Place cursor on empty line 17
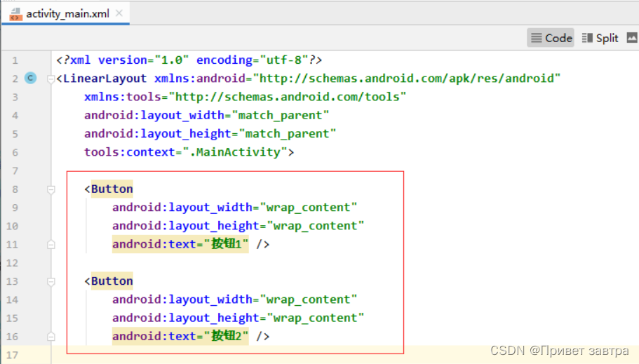The width and height of the screenshot is (639, 364). coord(345,355)
